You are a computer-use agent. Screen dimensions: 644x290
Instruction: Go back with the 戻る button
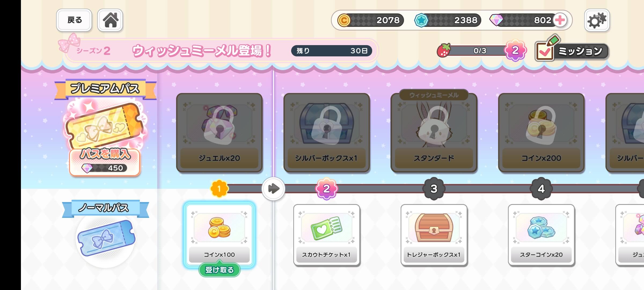pos(74,20)
